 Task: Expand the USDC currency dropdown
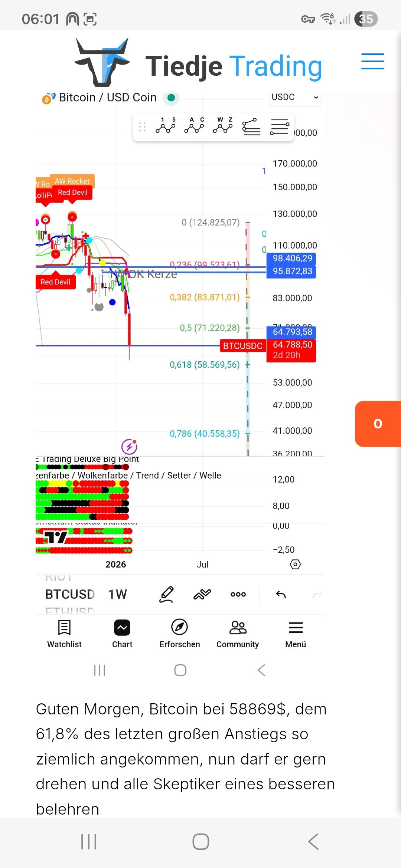[x=295, y=98]
